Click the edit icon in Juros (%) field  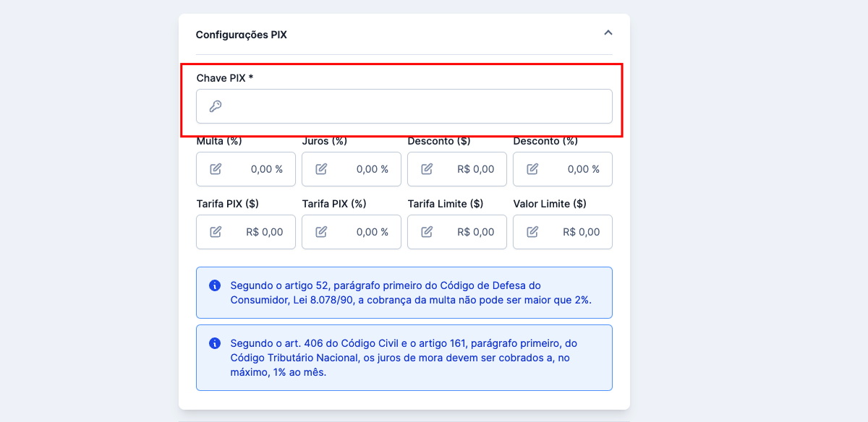(320, 168)
